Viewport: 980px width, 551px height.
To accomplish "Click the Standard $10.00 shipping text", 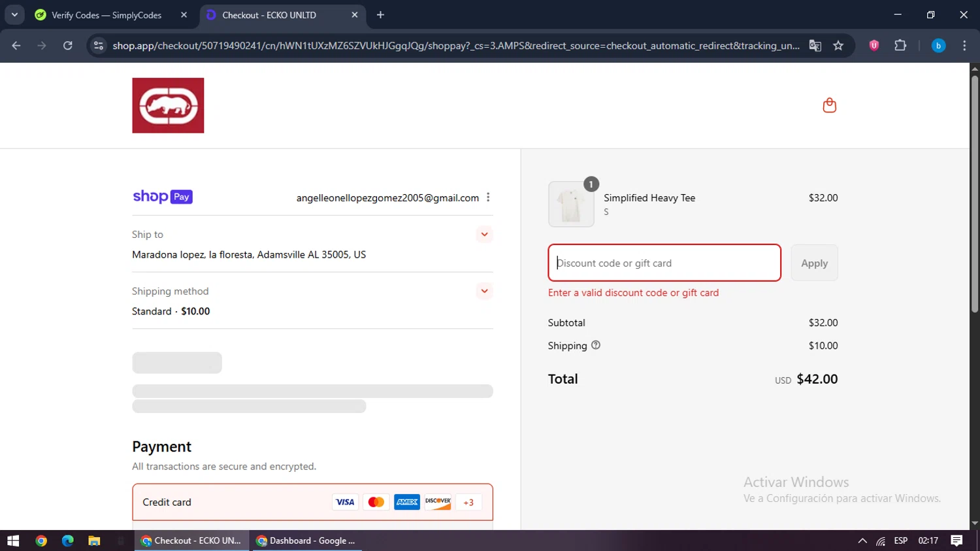I will point(171,311).
